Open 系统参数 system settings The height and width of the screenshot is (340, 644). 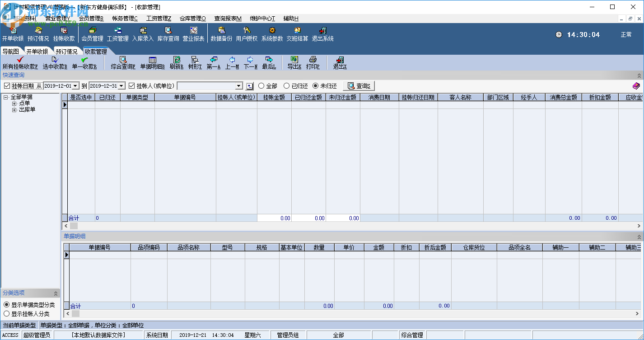tap(272, 34)
